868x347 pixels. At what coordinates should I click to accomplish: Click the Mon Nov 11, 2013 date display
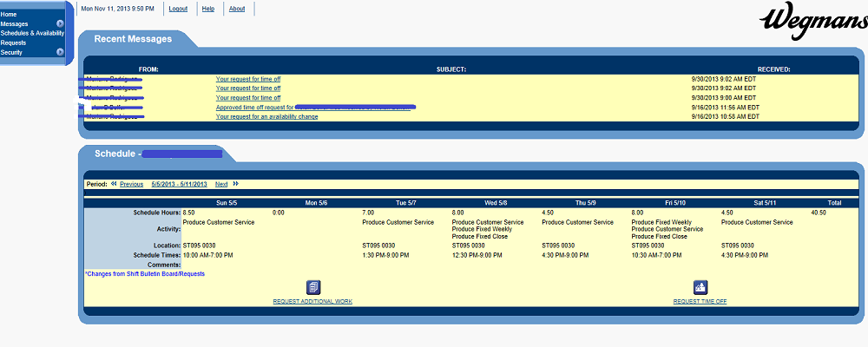[x=117, y=9]
